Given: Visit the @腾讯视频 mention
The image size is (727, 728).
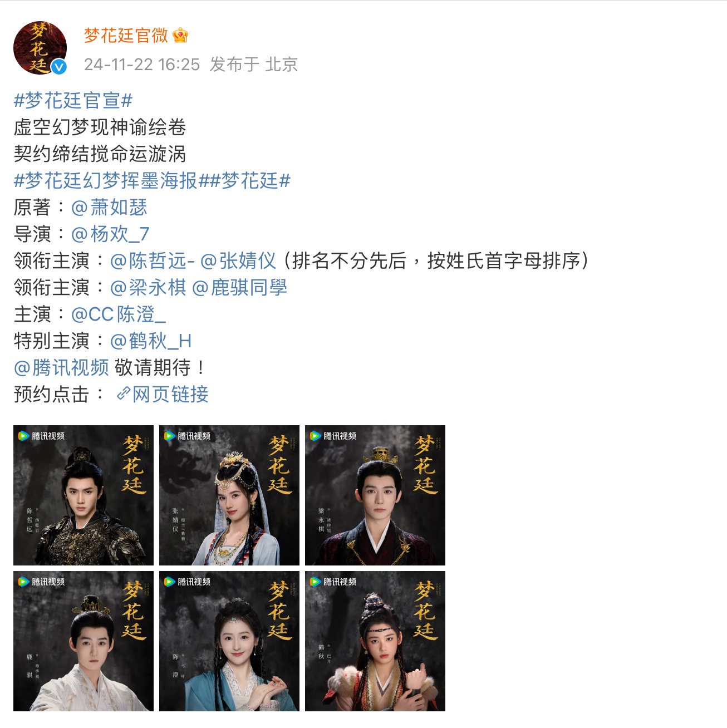Looking at the screenshot, I should pos(61,368).
